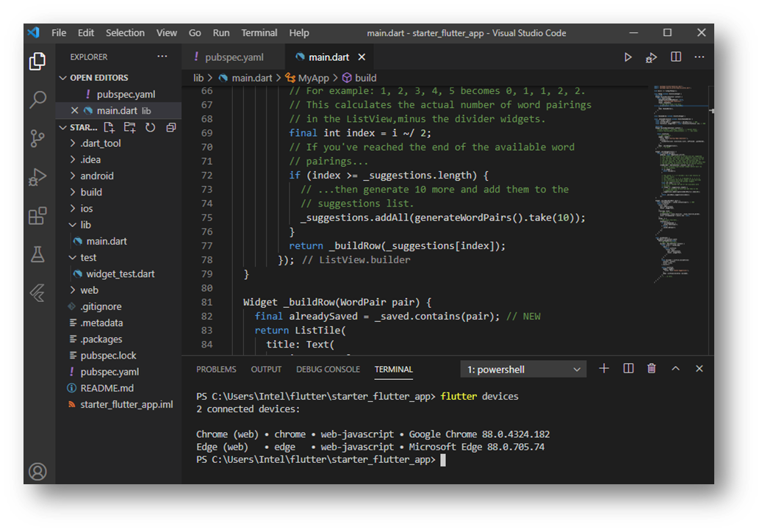Open the Help menu
This screenshot has width=762, height=532.
(299, 32)
